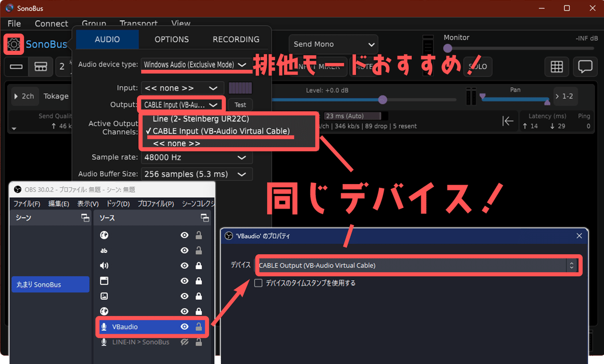604x364 pixels.
Task: Click the peer Level +0.0 dB slider handle
Action: [x=383, y=100]
